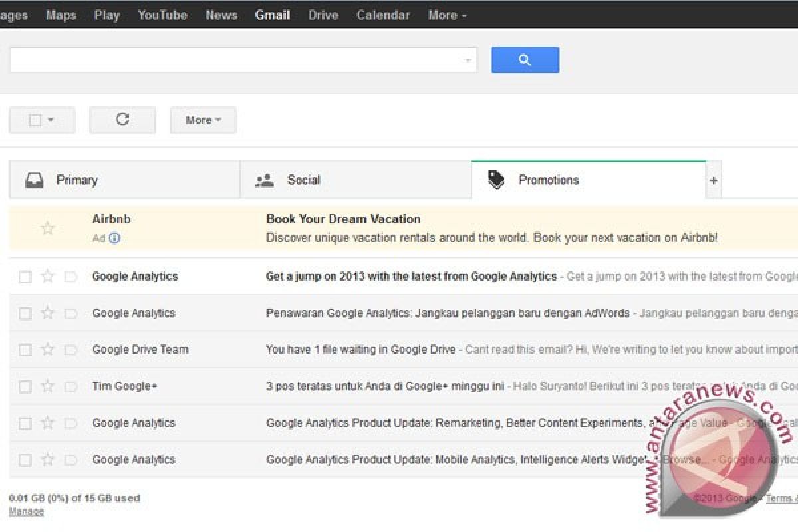Viewport: 798px width, 532px height.
Task: Mark importance on Google Drive Team email
Action: [70, 350]
